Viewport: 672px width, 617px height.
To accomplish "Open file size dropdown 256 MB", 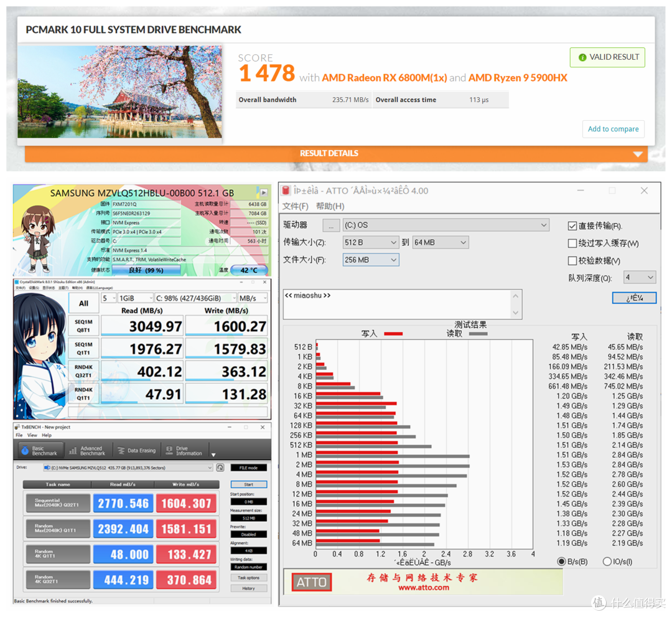I will [x=371, y=260].
